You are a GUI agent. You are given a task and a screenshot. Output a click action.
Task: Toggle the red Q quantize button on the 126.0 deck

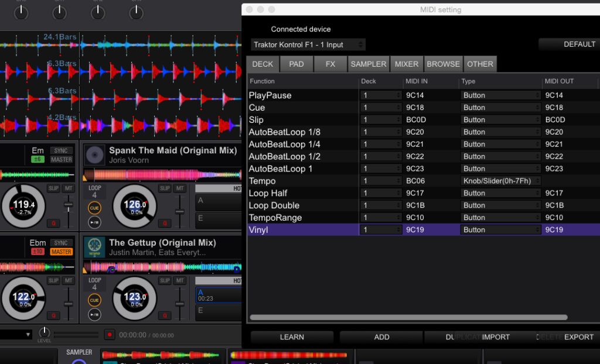(165, 224)
